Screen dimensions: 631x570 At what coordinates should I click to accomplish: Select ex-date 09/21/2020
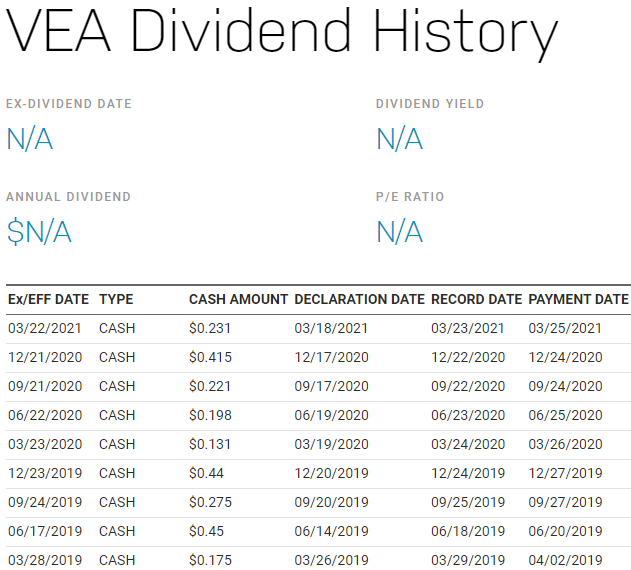(45, 386)
